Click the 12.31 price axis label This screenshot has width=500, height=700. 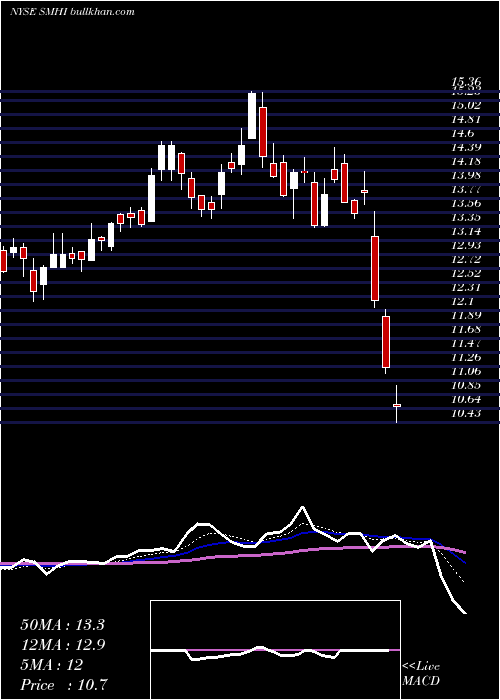coord(466,288)
